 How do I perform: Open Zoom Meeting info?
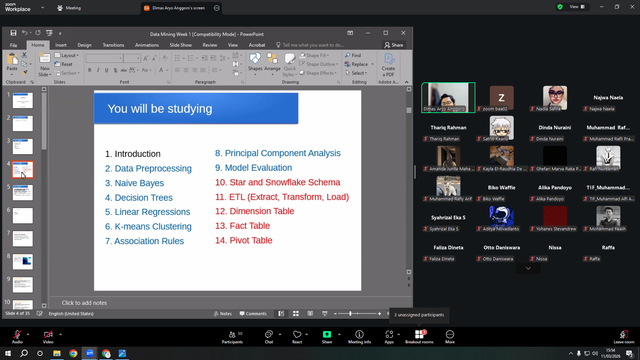point(360,337)
